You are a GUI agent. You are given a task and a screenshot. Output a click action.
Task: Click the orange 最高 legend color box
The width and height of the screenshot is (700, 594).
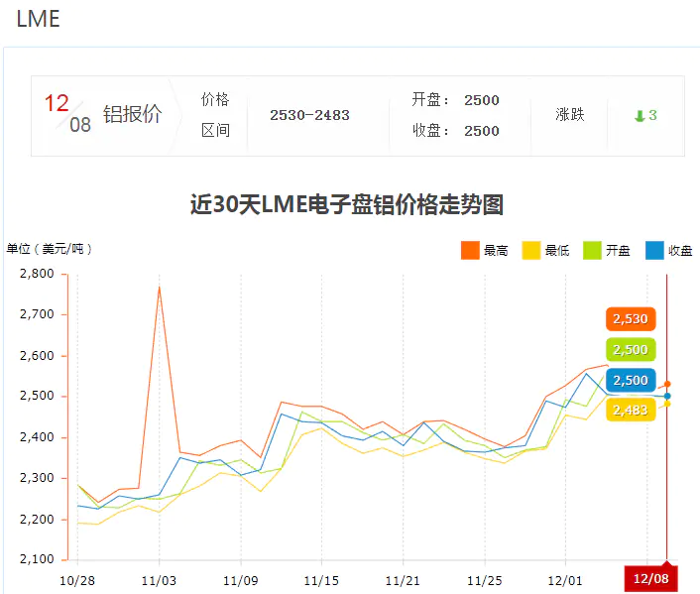click(x=470, y=250)
